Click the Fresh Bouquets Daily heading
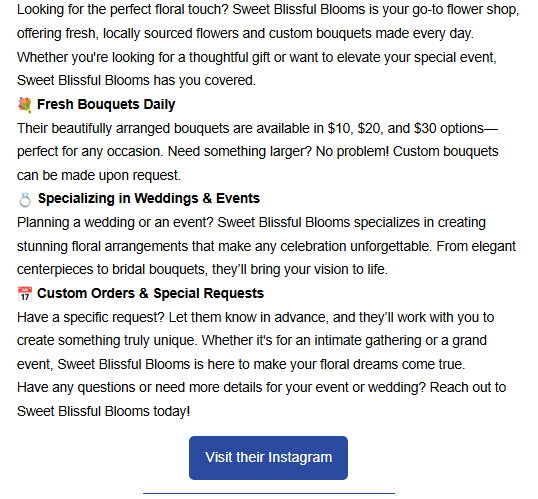 click(106, 104)
